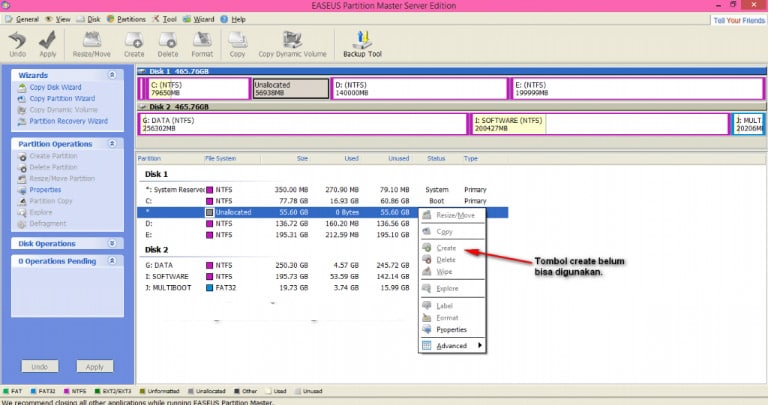Select the Unallocated block in disk map
Viewport: 769px width, 405px height.
tap(291, 89)
